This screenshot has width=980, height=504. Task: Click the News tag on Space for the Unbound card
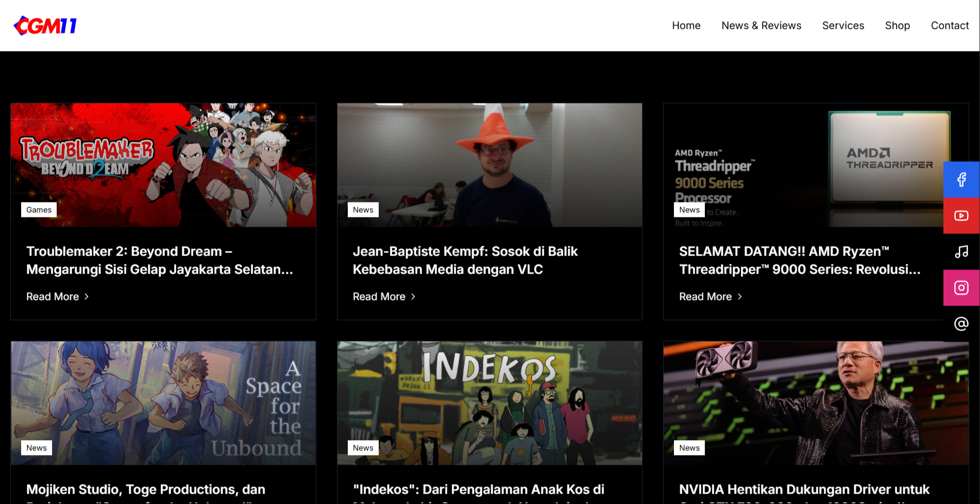point(37,448)
